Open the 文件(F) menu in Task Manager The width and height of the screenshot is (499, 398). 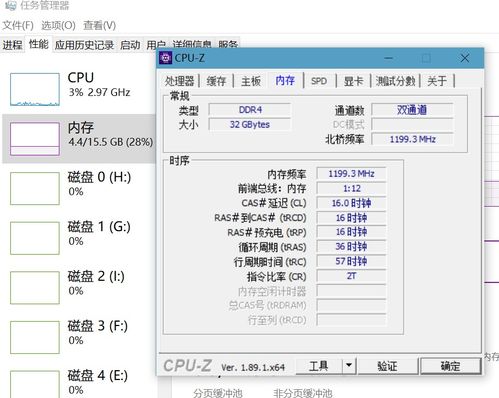tap(18, 25)
